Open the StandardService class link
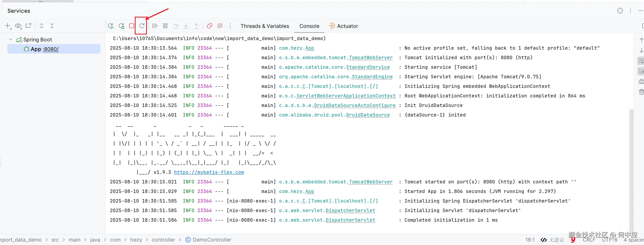This screenshot has width=644, height=245. point(368,67)
